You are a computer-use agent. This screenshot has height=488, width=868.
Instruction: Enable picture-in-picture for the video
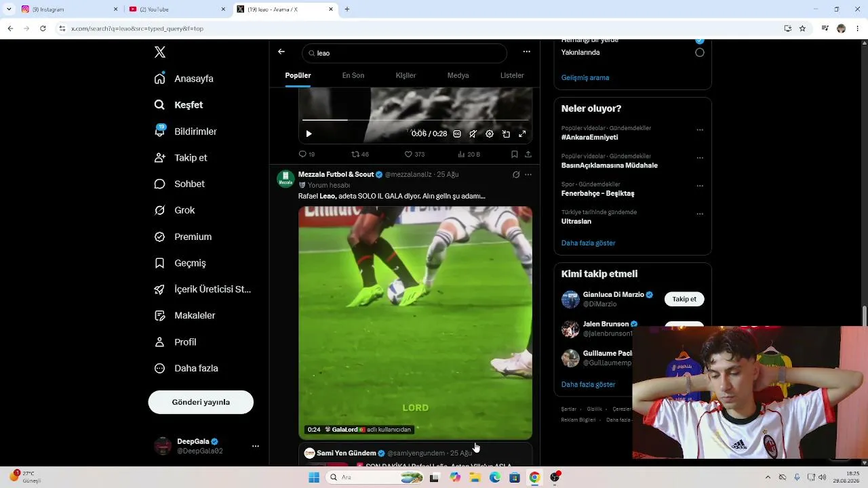tap(506, 134)
